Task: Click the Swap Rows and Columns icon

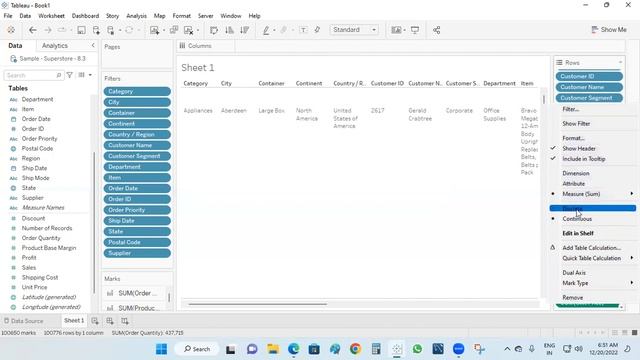Action: pos(213,30)
